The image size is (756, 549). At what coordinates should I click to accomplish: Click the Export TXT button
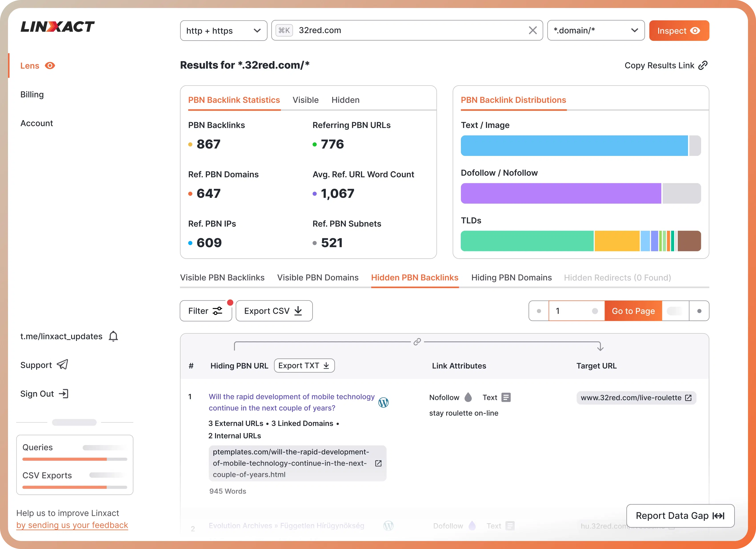(x=304, y=366)
